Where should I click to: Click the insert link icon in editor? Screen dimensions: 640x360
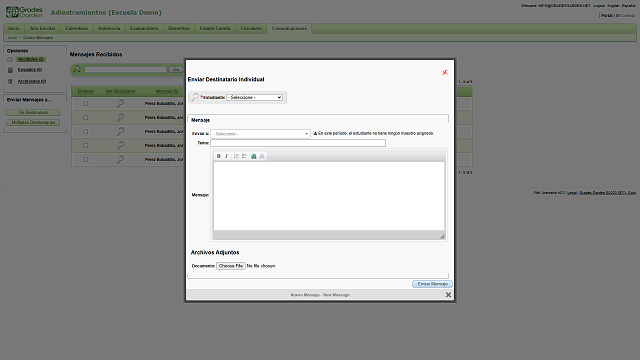pyautogui.click(x=253, y=156)
